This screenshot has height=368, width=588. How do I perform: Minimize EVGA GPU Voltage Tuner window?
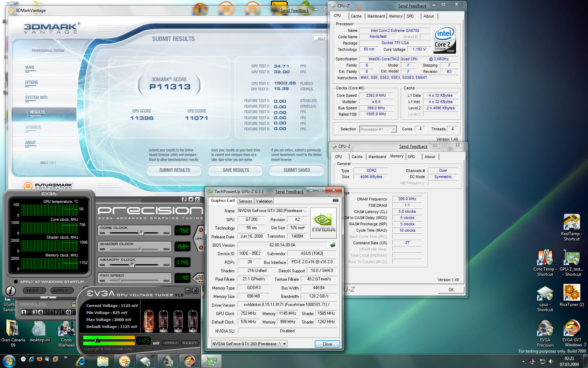coord(188,291)
